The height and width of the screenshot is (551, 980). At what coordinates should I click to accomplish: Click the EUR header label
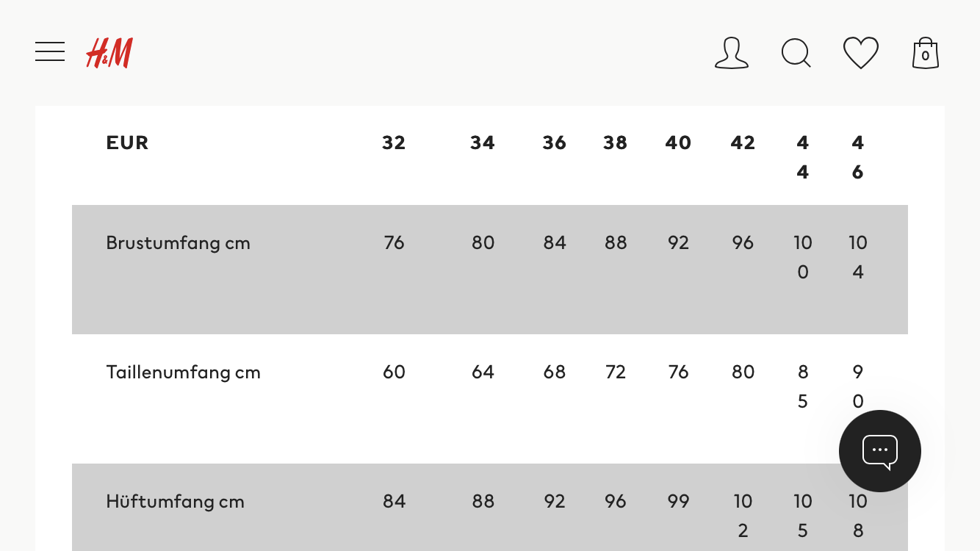coord(127,143)
